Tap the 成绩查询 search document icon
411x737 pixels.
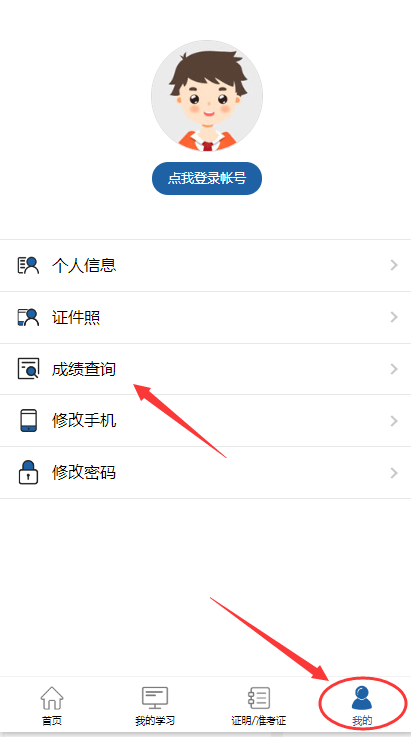click(x=28, y=369)
